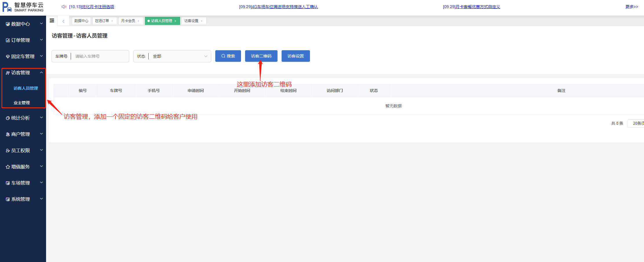The height and width of the screenshot is (262, 644).
Task: Expand the 商户管理 menu chevron
Action: click(x=41, y=134)
